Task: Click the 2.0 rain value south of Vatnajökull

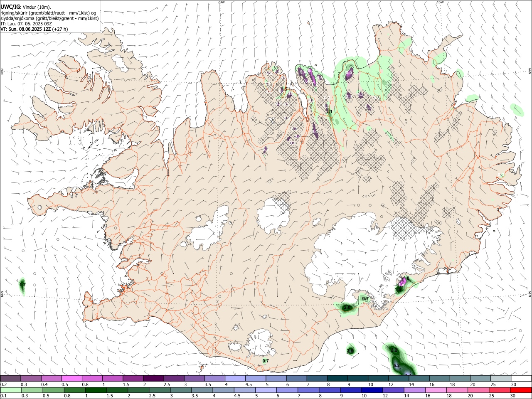Action: point(347,307)
